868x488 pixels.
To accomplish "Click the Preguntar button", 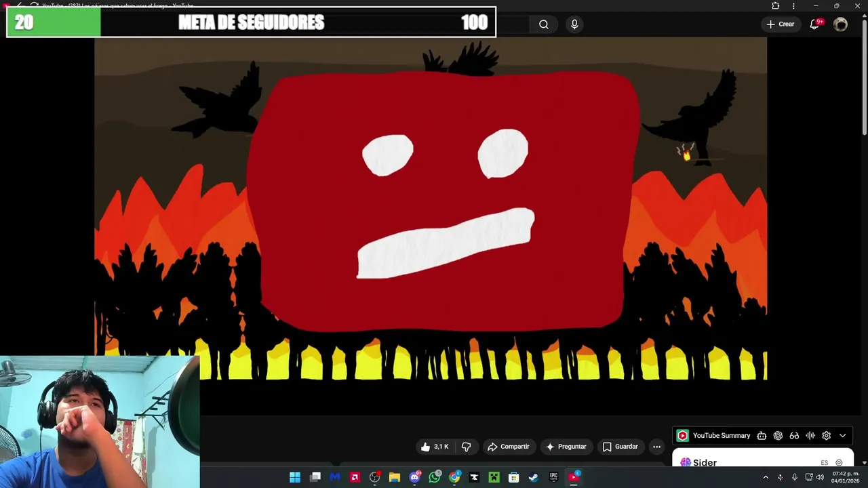I will tap(566, 447).
